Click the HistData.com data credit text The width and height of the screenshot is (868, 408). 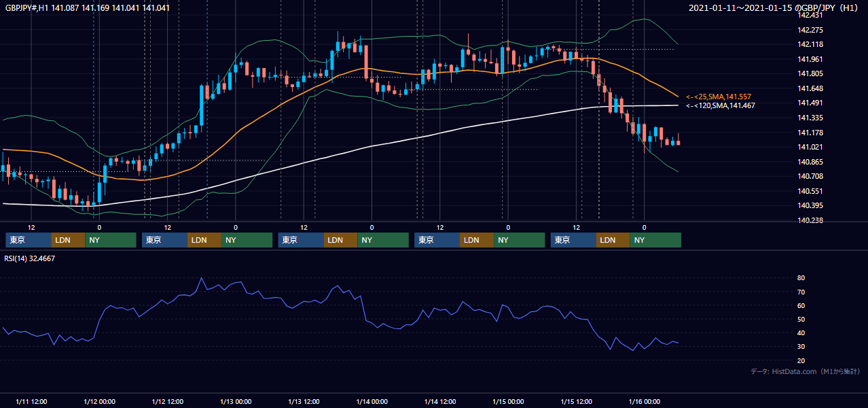coord(805,371)
